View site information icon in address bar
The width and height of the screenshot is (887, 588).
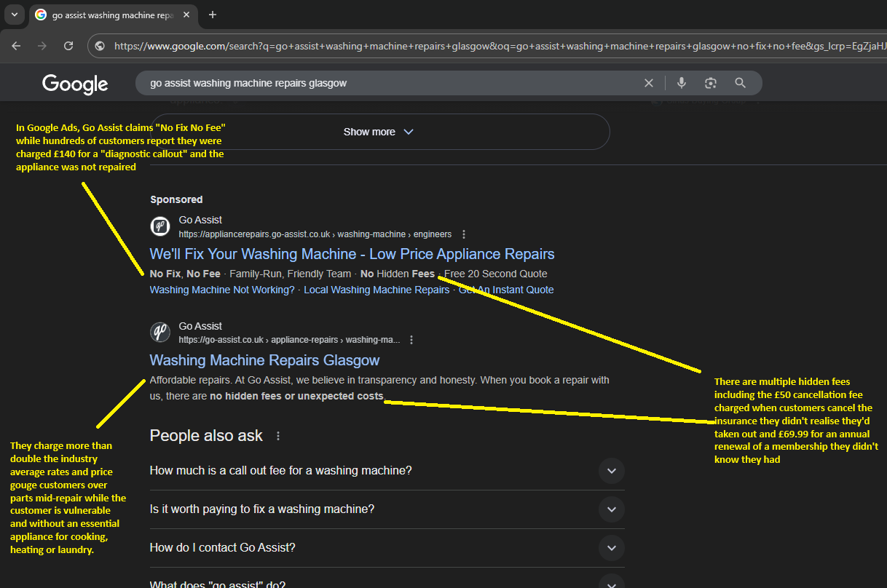[x=100, y=46]
